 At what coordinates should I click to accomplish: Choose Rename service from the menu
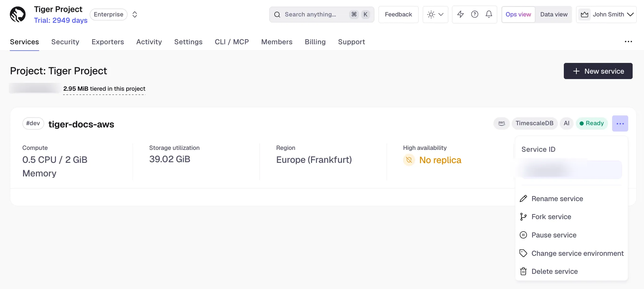571,199
